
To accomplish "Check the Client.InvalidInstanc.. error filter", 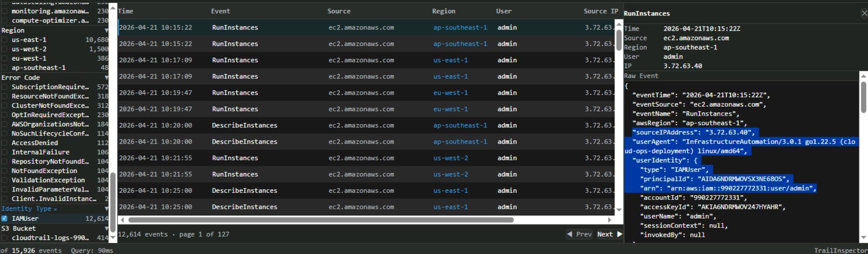I will [4, 199].
